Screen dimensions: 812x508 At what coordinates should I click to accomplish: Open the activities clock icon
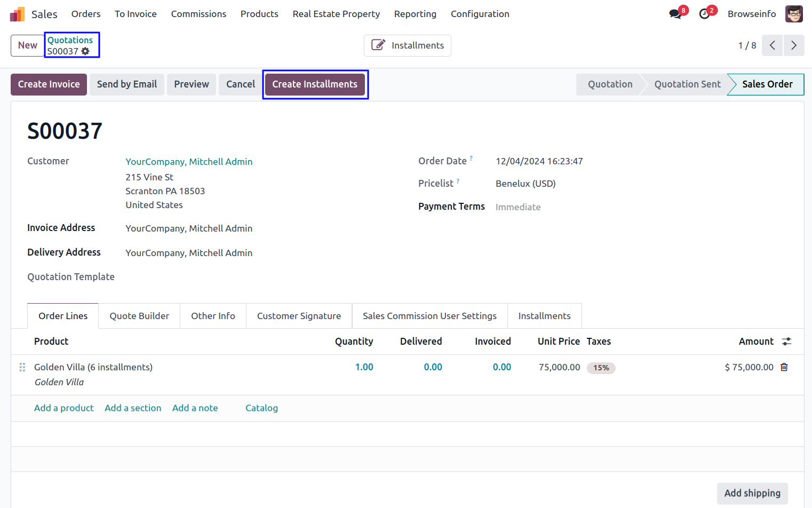click(704, 14)
